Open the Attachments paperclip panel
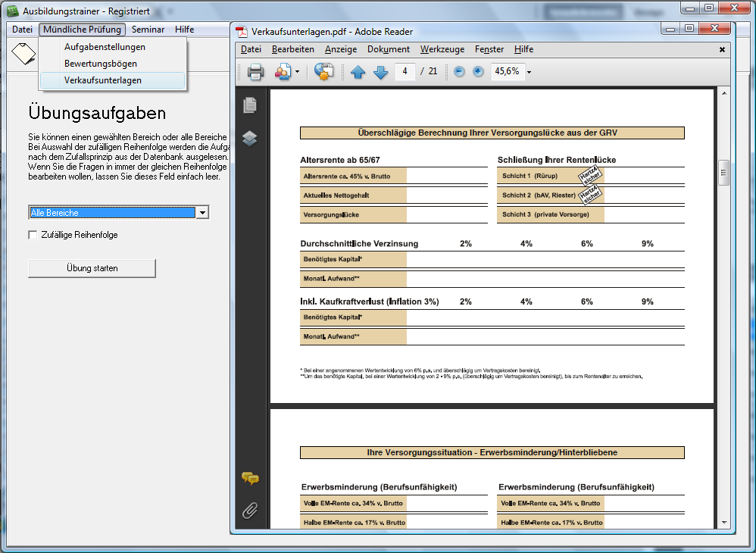The height and width of the screenshot is (553, 756). (250, 511)
